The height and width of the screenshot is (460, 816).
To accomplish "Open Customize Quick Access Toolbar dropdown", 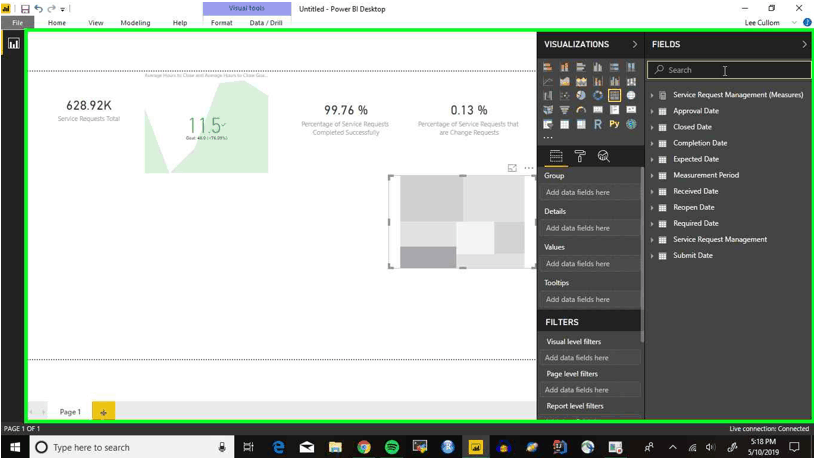I will point(62,9).
